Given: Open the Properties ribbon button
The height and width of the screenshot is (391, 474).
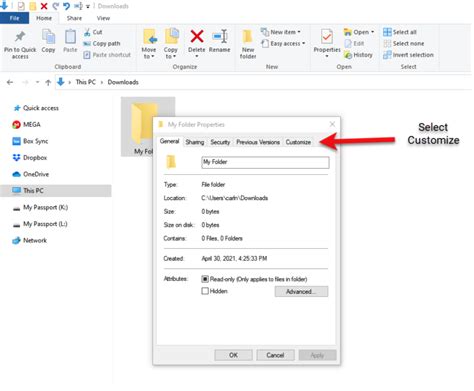Looking at the screenshot, I should tap(327, 43).
